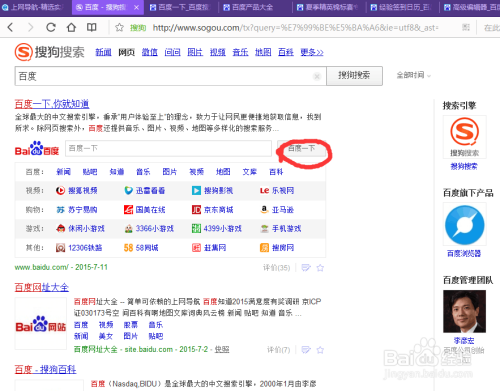
Task: Close the active 百度 - 搜狗 tab
Action: click(x=136, y=7)
